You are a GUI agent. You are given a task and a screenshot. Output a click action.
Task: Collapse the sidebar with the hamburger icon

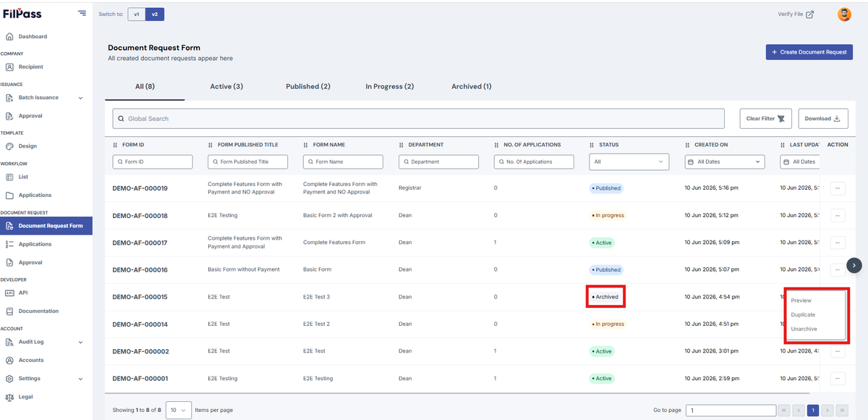coord(82,13)
